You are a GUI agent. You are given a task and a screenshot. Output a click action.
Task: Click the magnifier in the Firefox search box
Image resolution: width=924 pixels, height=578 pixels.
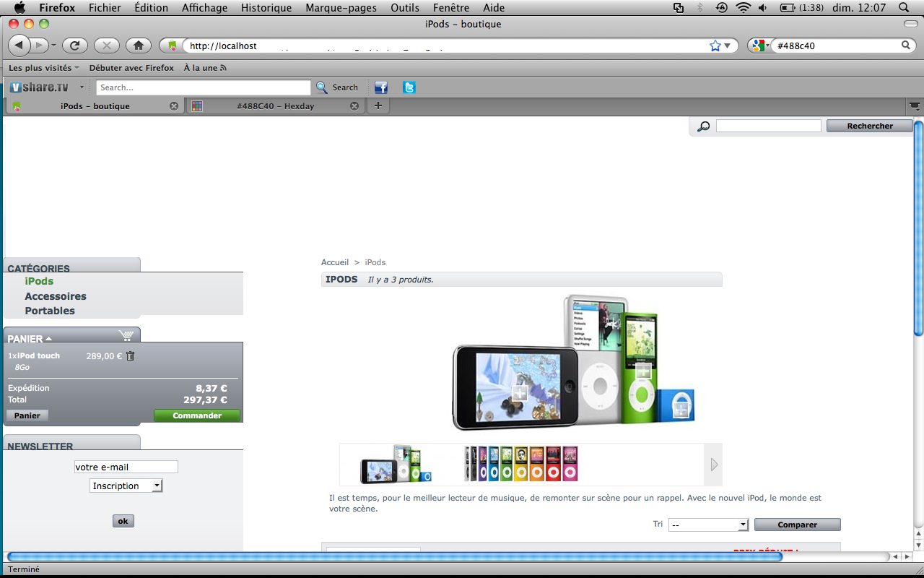pos(907,46)
